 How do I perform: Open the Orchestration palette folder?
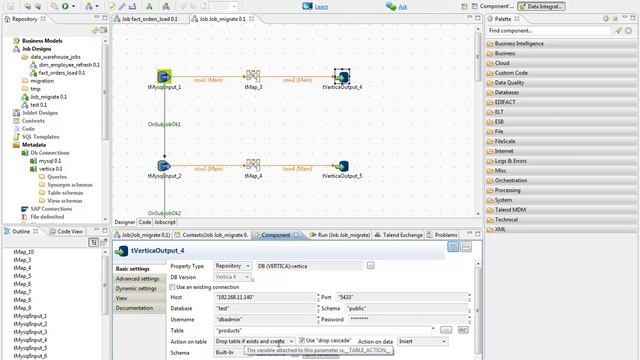coord(561,180)
